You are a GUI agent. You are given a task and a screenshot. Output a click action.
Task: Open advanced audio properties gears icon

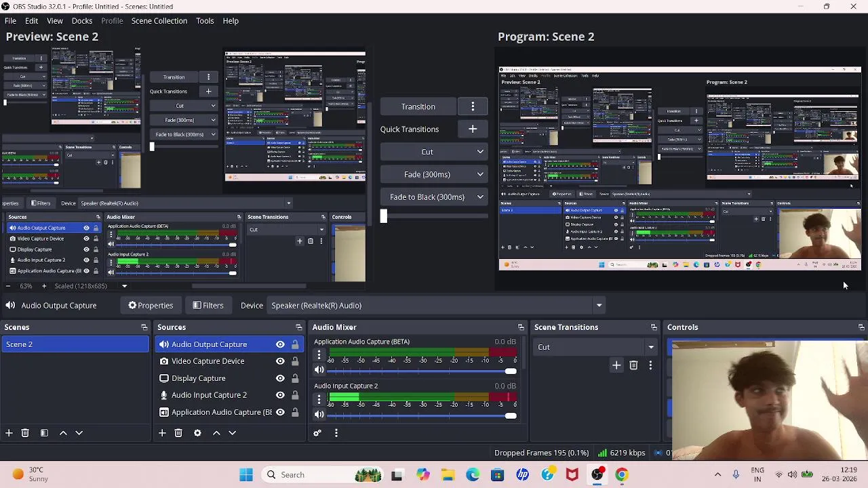pyautogui.click(x=317, y=433)
